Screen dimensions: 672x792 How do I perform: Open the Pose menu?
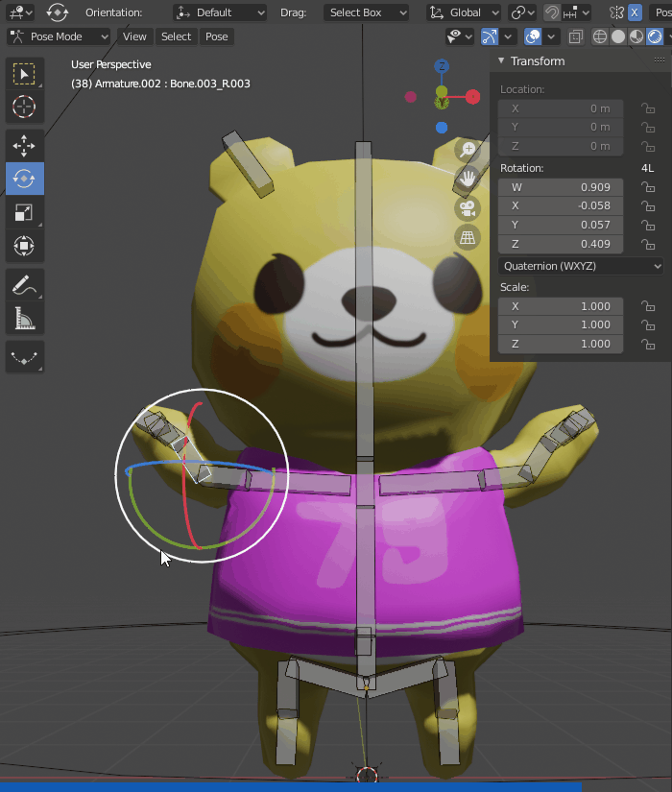coord(217,36)
